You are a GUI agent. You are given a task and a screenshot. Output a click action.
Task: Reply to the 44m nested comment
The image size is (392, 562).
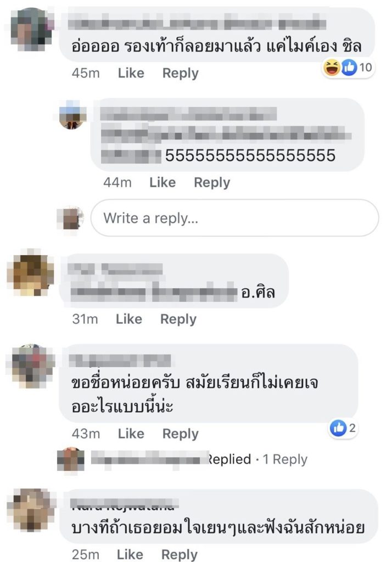(x=212, y=182)
